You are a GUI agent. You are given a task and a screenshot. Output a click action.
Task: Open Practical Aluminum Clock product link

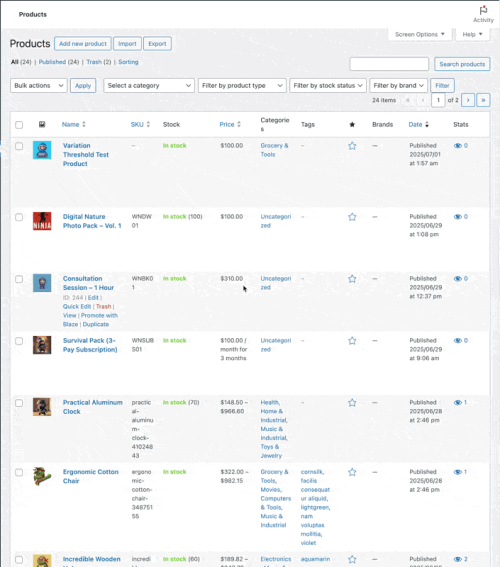point(93,407)
